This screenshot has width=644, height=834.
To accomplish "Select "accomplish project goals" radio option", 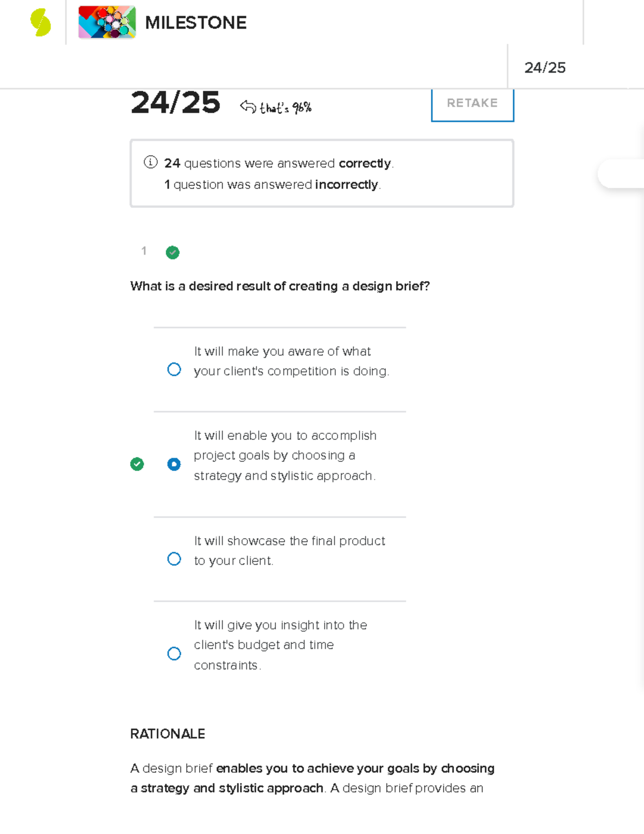I will 174,464.
